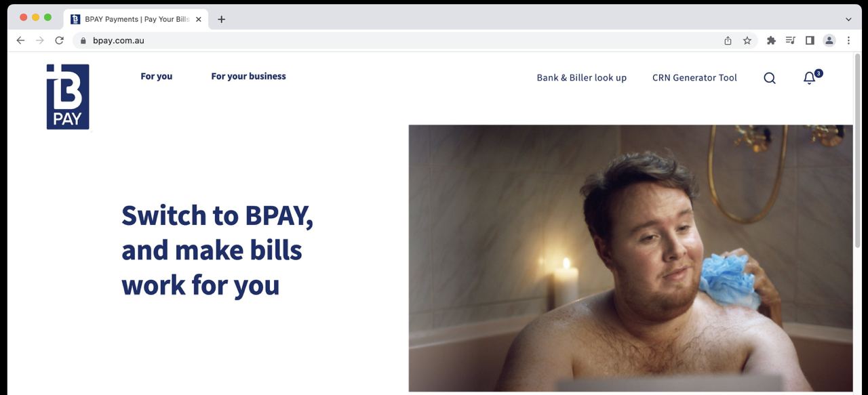Open Chrome's three-dot menu
The height and width of the screenshot is (395, 868).
coord(848,41)
